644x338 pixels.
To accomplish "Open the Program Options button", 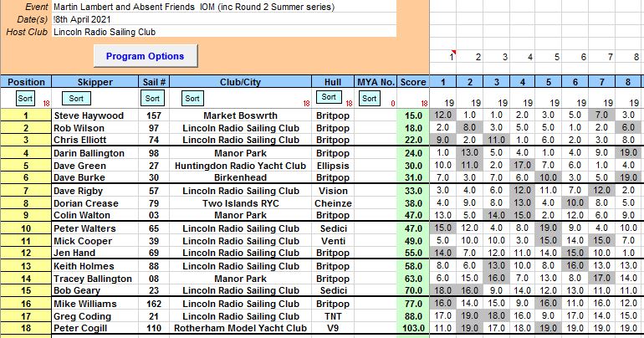I will [x=146, y=56].
